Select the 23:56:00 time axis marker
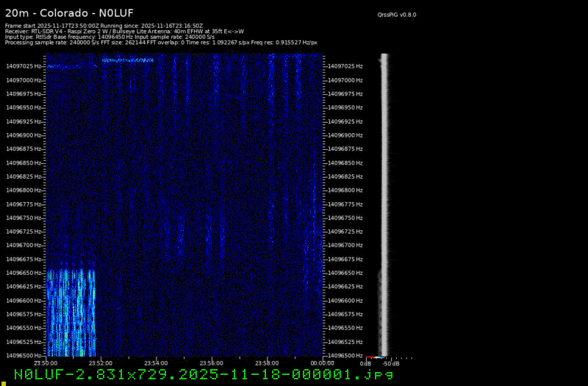The height and width of the screenshot is (386, 588). [212, 362]
